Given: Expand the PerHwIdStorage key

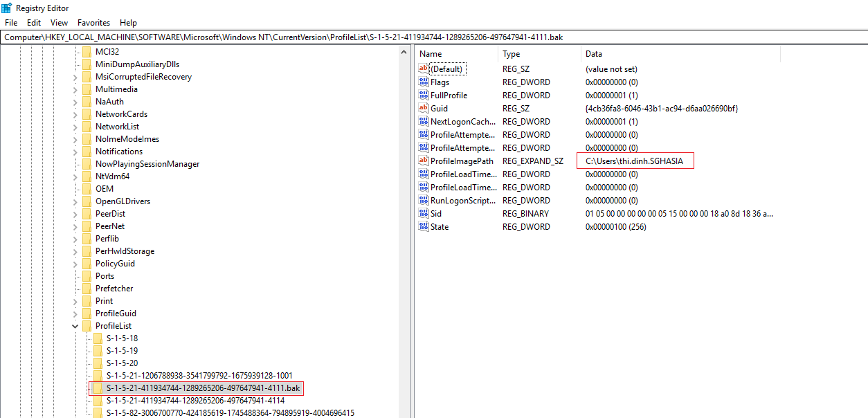Looking at the screenshot, I should point(75,251).
